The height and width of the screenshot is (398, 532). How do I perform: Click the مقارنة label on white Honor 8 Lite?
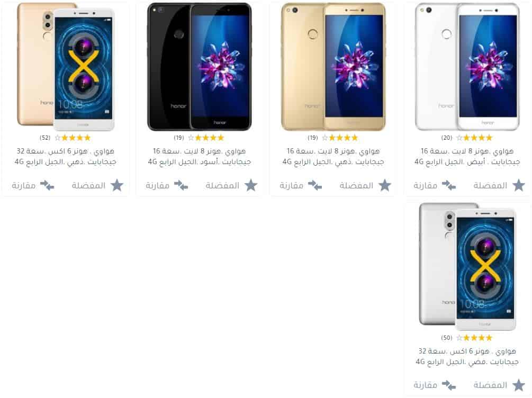pyautogui.click(x=425, y=186)
